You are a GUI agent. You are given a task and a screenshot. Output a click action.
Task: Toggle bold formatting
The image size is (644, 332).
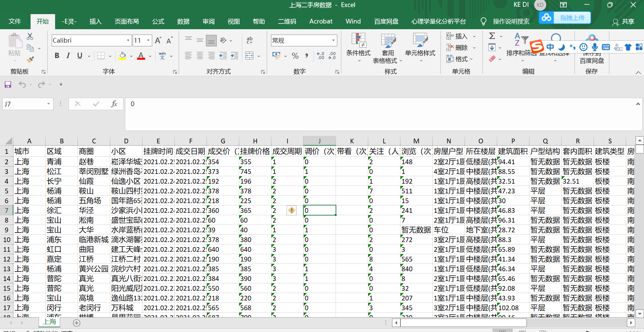(57, 56)
